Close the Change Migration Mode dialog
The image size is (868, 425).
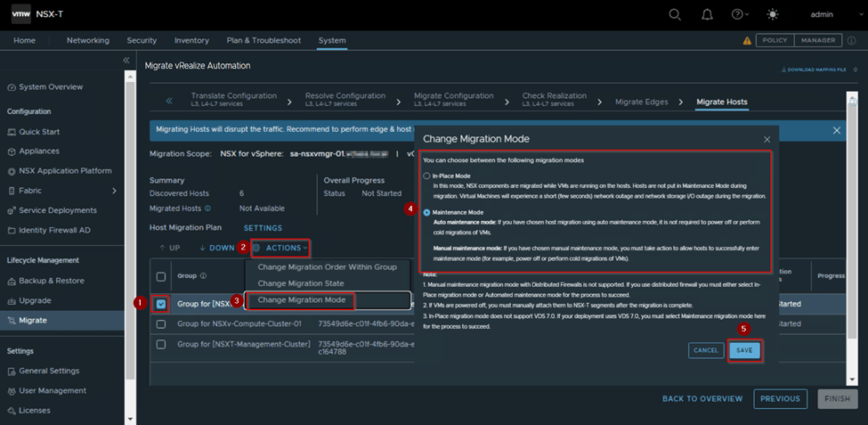point(767,140)
